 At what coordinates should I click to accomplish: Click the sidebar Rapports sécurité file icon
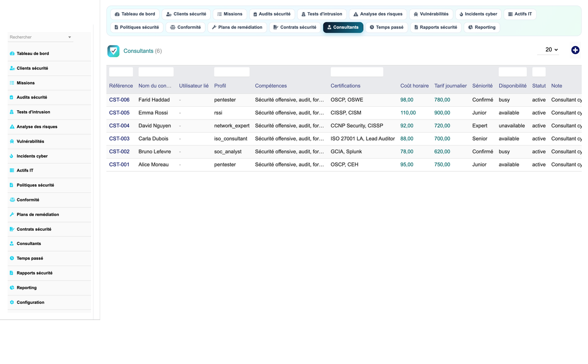(x=12, y=273)
